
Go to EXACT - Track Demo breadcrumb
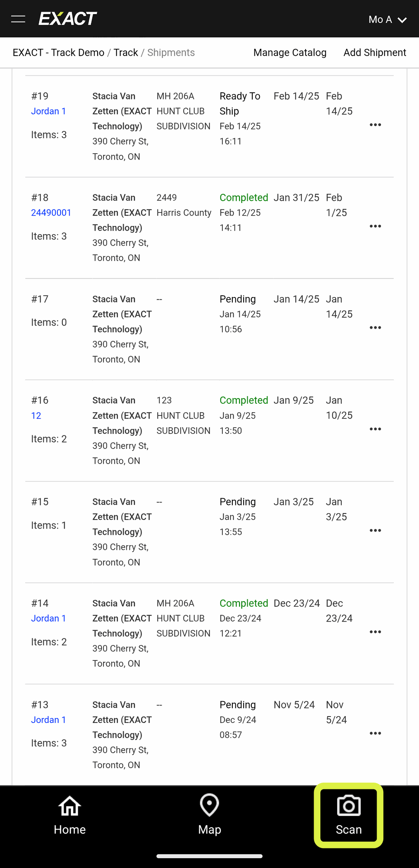pyautogui.click(x=58, y=52)
